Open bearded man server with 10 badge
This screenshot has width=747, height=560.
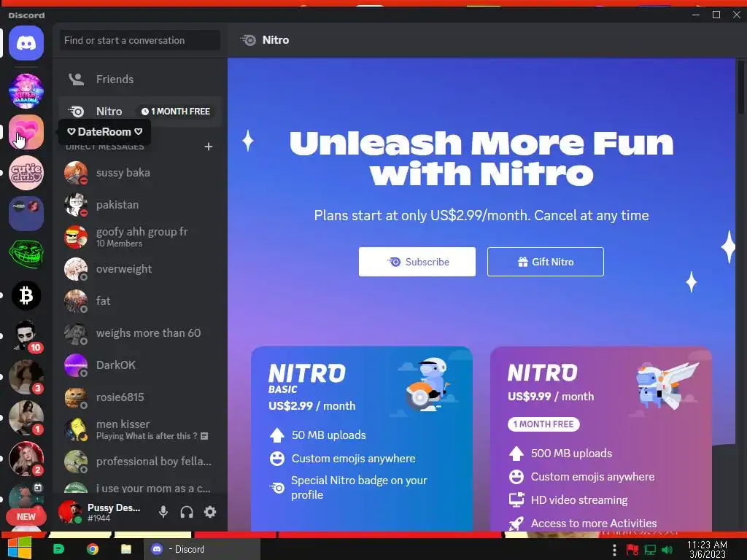pos(26,337)
